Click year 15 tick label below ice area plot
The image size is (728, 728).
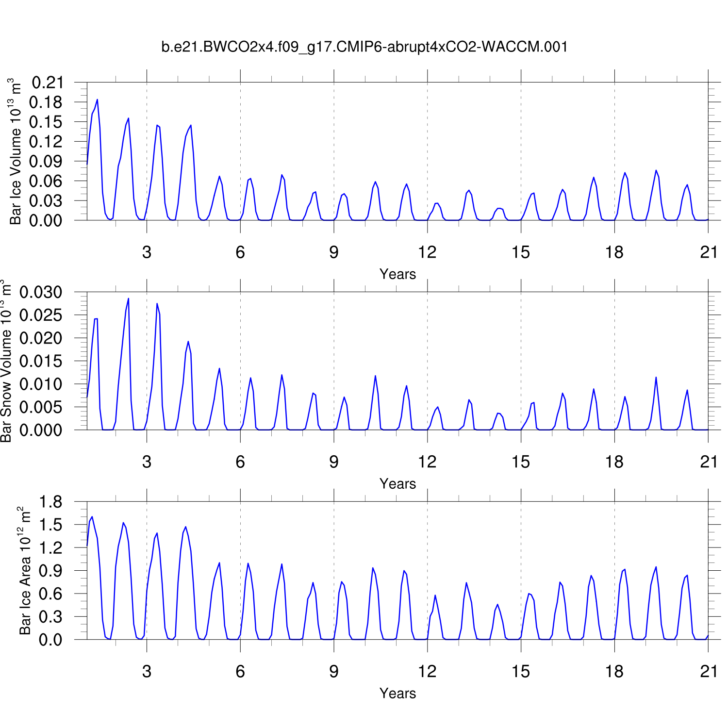point(521,672)
